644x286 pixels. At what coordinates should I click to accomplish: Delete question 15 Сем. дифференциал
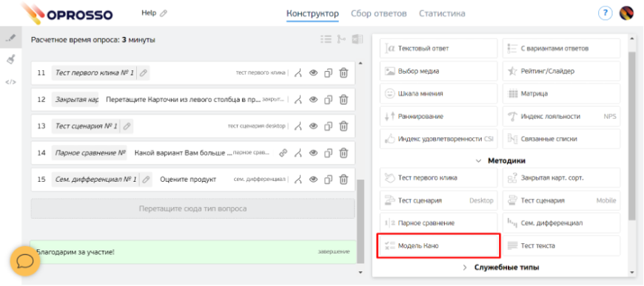(343, 180)
